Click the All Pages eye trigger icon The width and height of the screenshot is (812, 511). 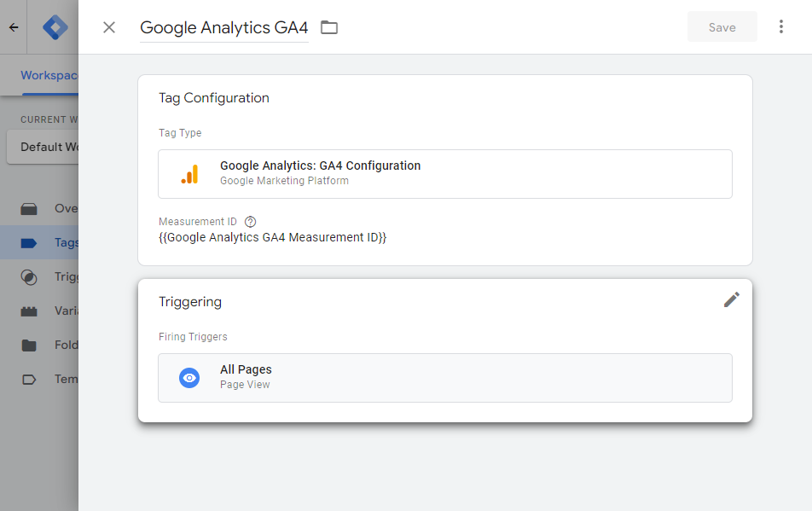tap(189, 378)
